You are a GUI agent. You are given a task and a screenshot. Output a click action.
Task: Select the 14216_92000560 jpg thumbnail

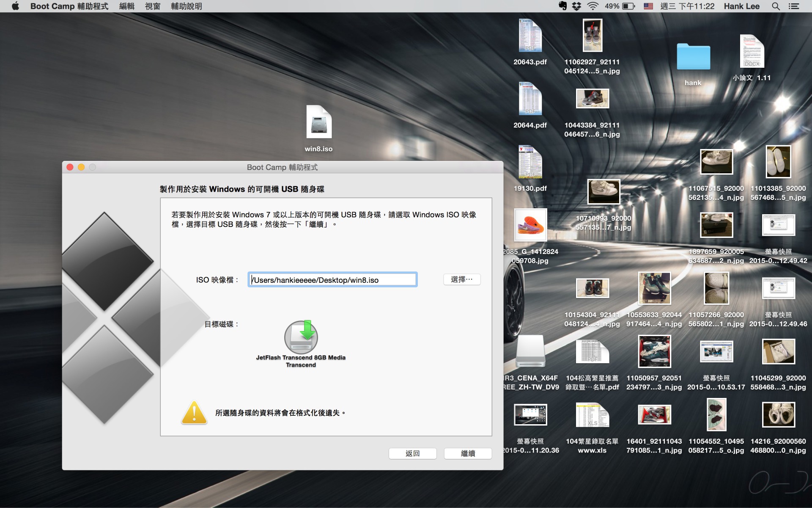(x=778, y=414)
